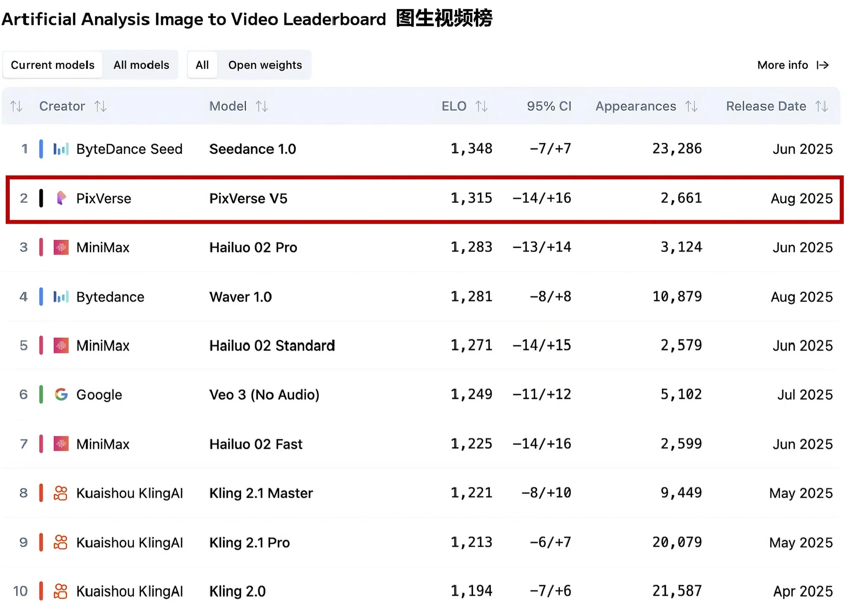Click the Jul 2025 release date
This screenshot has width=848, height=616.
coord(805,395)
